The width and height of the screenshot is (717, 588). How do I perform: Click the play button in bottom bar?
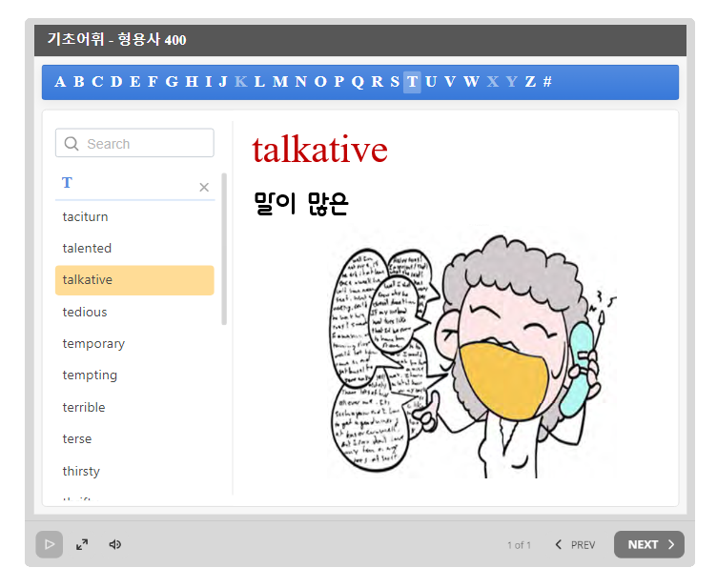point(50,544)
